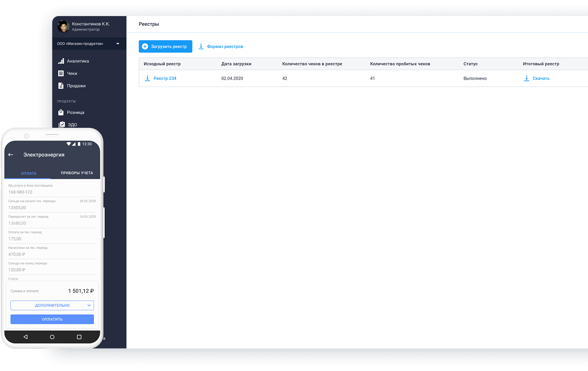This screenshot has height=371, width=588.
Task: Click the Количество чеков в реестре header
Action: (x=312, y=64)
